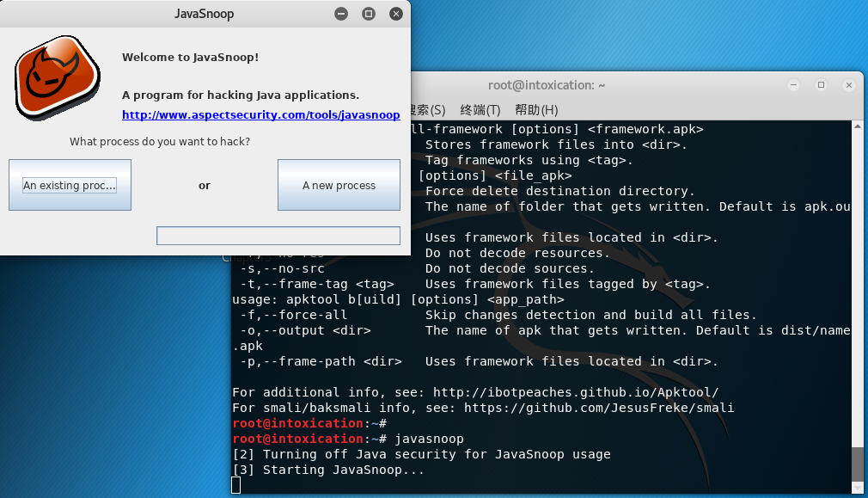Image resolution: width=868 pixels, height=498 pixels.
Task: Click '[3] Starting JavaSnoop...' line
Action: [x=328, y=470]
